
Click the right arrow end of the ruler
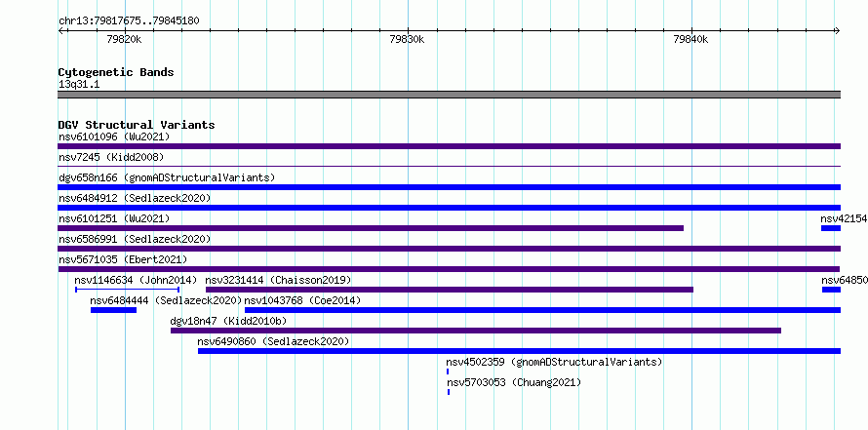click(x=837, y=31)
